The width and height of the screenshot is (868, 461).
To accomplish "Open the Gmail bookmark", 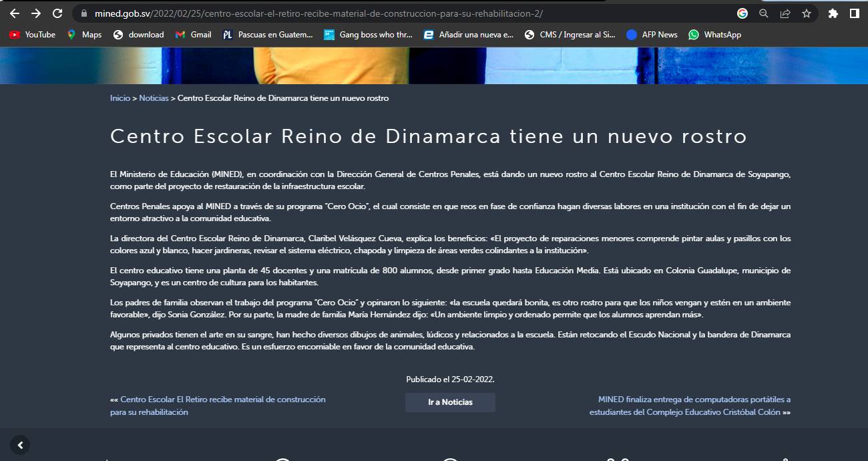I will coord(193,35).
